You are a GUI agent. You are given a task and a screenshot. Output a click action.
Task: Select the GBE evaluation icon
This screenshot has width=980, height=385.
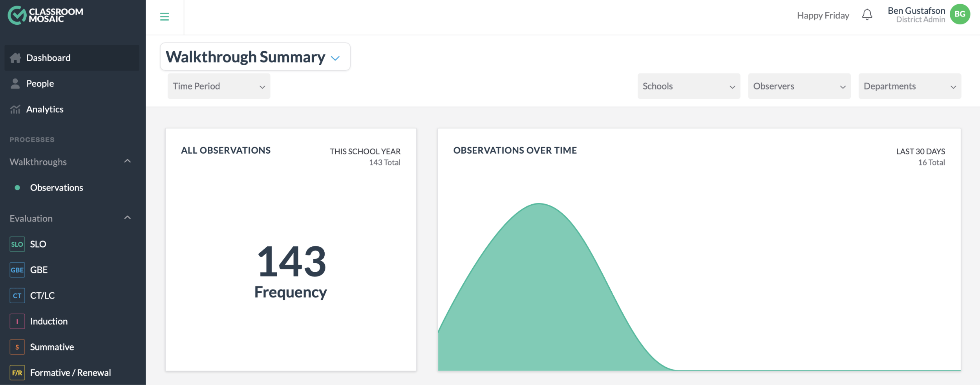click(17, 269)
